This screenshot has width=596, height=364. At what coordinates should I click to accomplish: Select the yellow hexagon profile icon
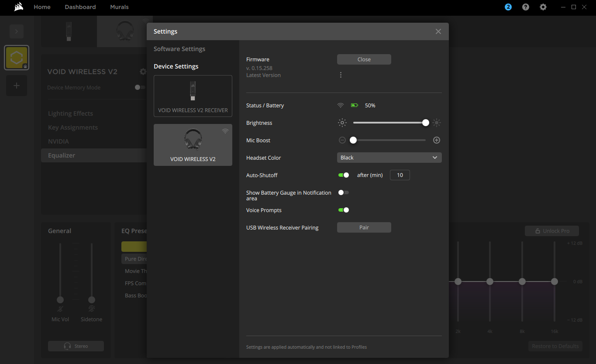tap(17, 58)
